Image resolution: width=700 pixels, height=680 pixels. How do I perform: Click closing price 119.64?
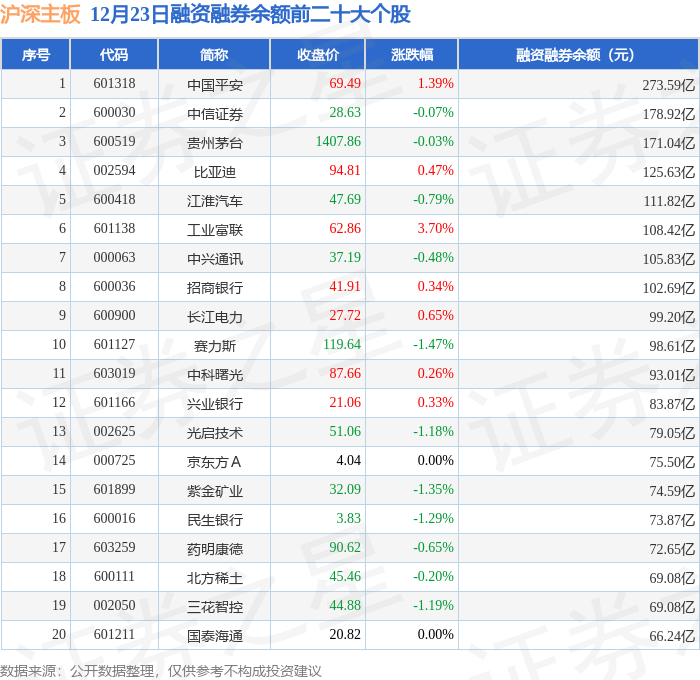point(342,345)
